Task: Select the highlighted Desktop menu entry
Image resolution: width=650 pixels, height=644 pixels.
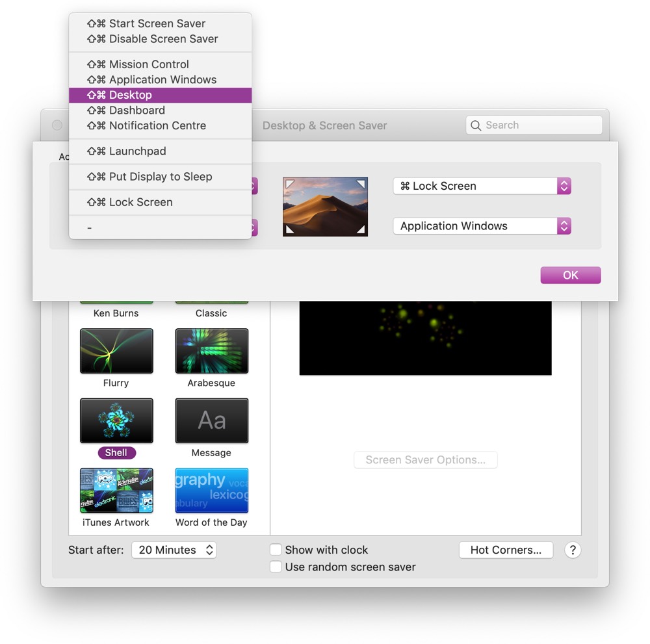Action: [x=160, y=95]
